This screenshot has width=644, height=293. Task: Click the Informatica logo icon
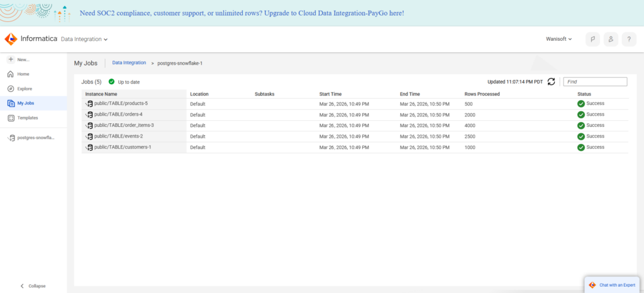point(11,39)
